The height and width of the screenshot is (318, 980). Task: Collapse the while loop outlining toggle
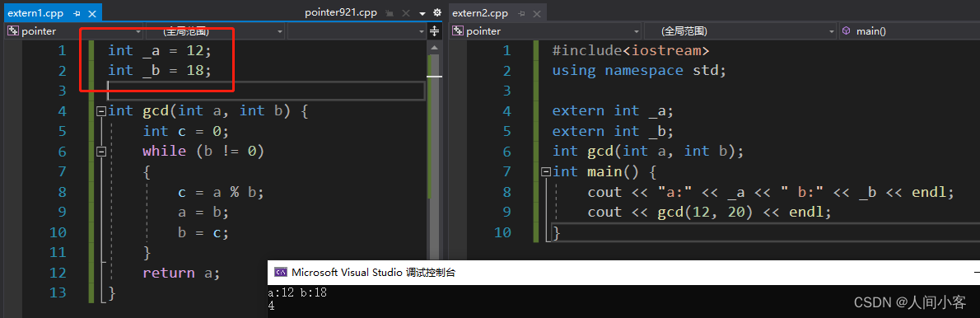101,152
